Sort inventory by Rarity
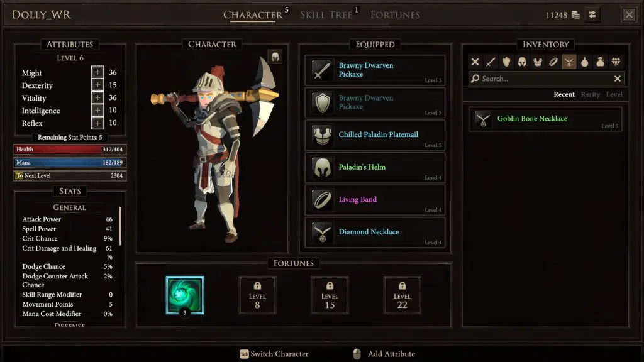644x362 pixels. (x=590, y=94)
